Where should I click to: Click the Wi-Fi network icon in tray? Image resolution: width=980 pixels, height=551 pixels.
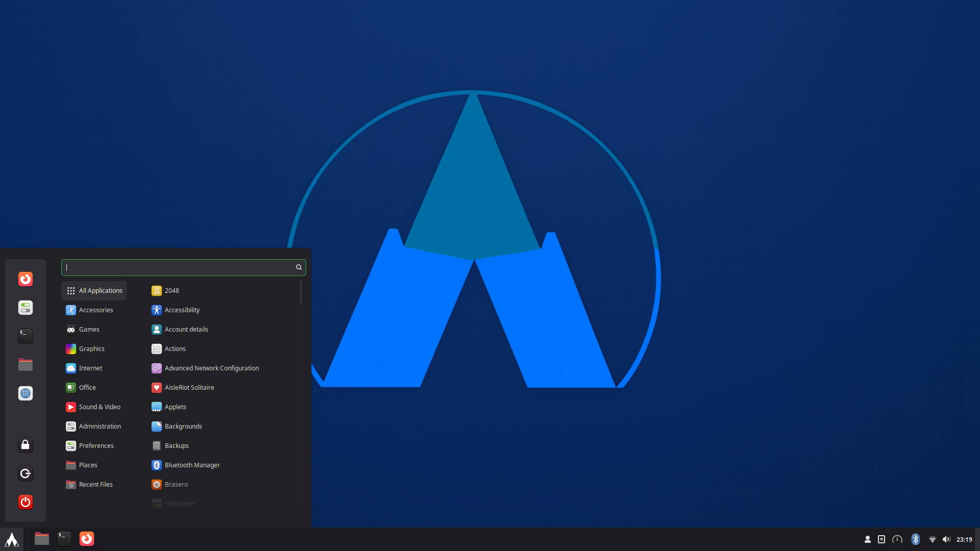pyautogui.click(x=932, y=539)
